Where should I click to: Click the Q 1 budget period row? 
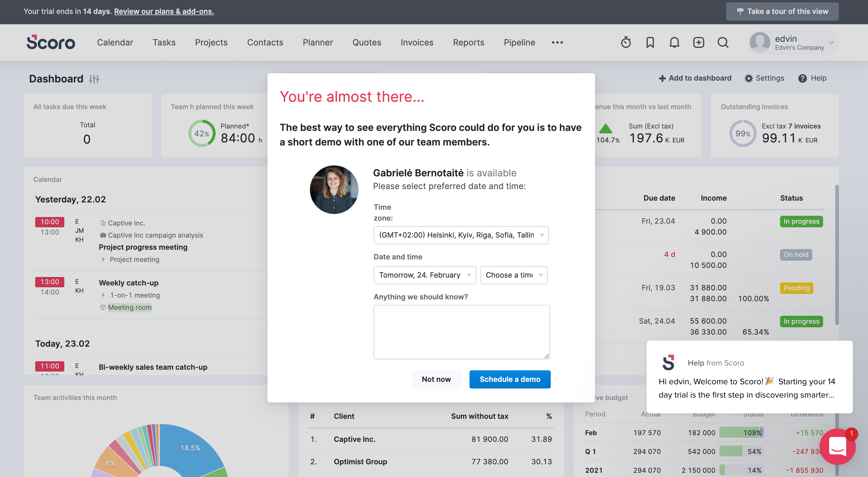(704, 452)
